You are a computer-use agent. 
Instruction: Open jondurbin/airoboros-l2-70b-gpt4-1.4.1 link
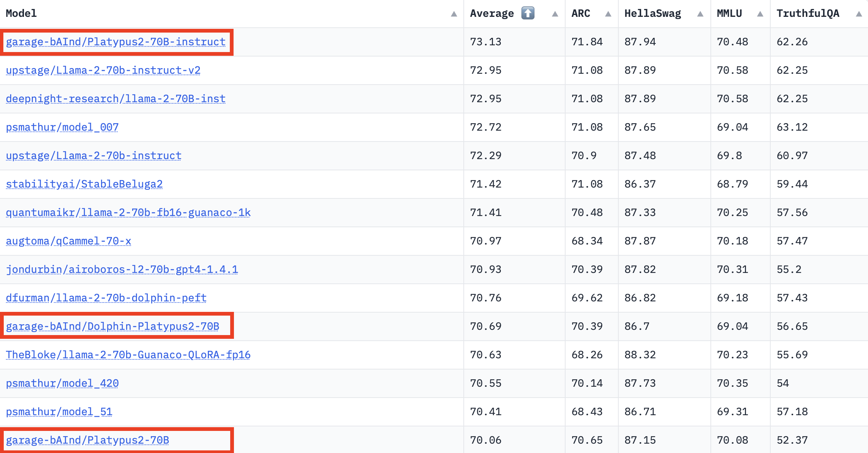tap(122, 270)
